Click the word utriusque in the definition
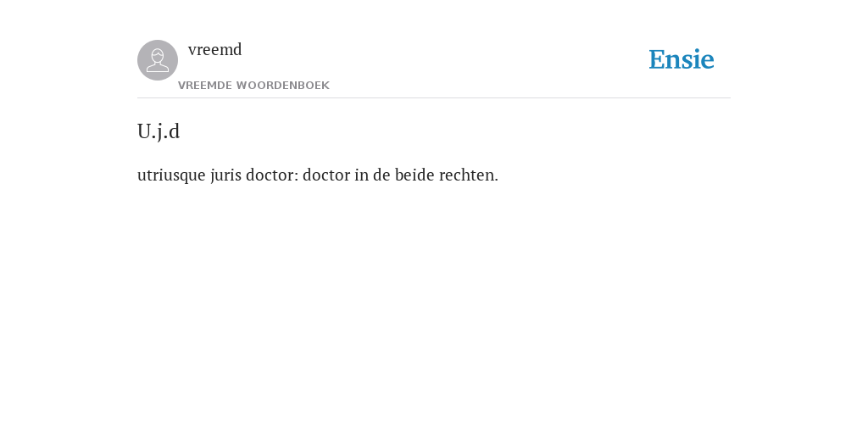Screen dimensions: 868x434 click(x=171, y=175)
